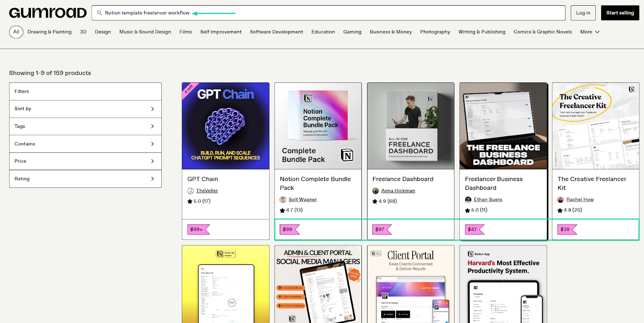Open The Creative Freelancer Kit title
This screenshot has width=644, height=323.
point(592,183)
